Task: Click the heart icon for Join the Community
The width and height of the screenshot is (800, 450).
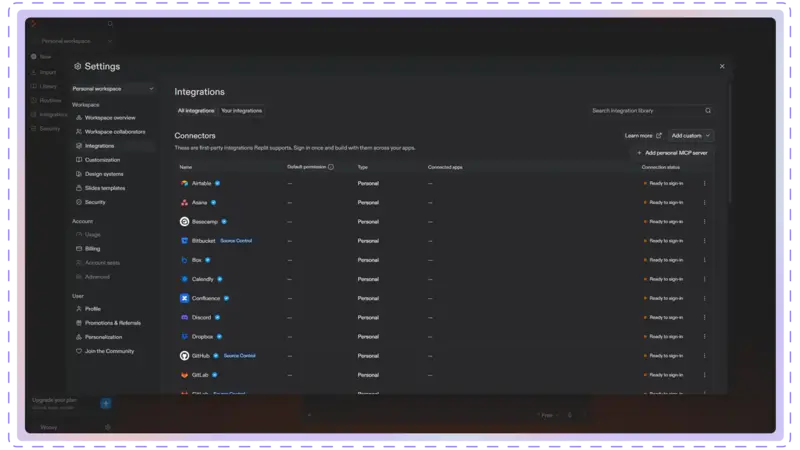Action: 79,351
